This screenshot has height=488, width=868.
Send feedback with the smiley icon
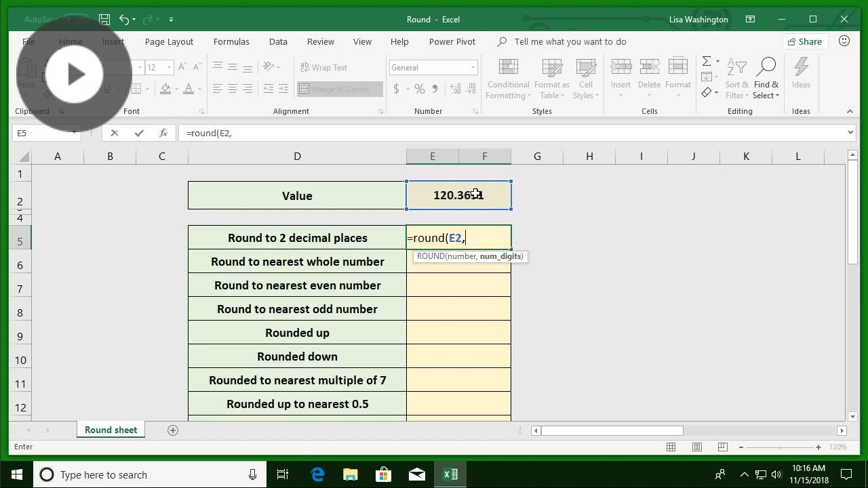click(844, 41)
